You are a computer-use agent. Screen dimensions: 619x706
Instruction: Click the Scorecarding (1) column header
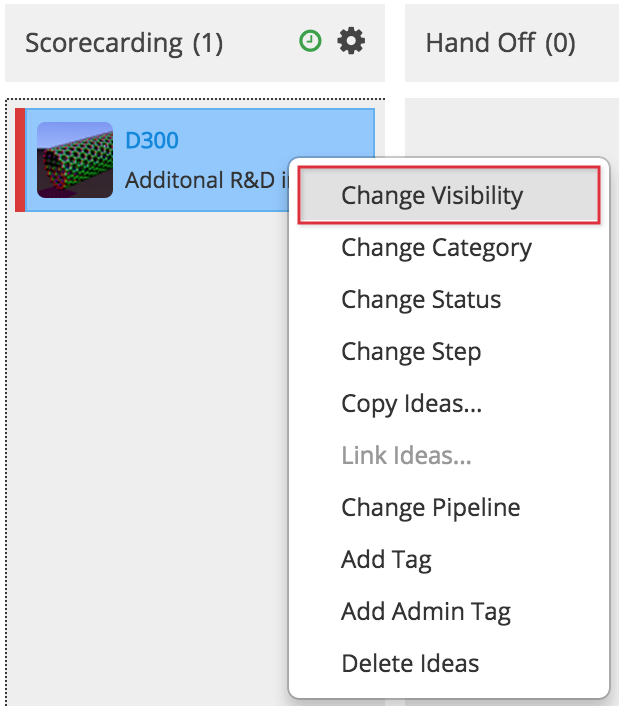tap(124, 43)
